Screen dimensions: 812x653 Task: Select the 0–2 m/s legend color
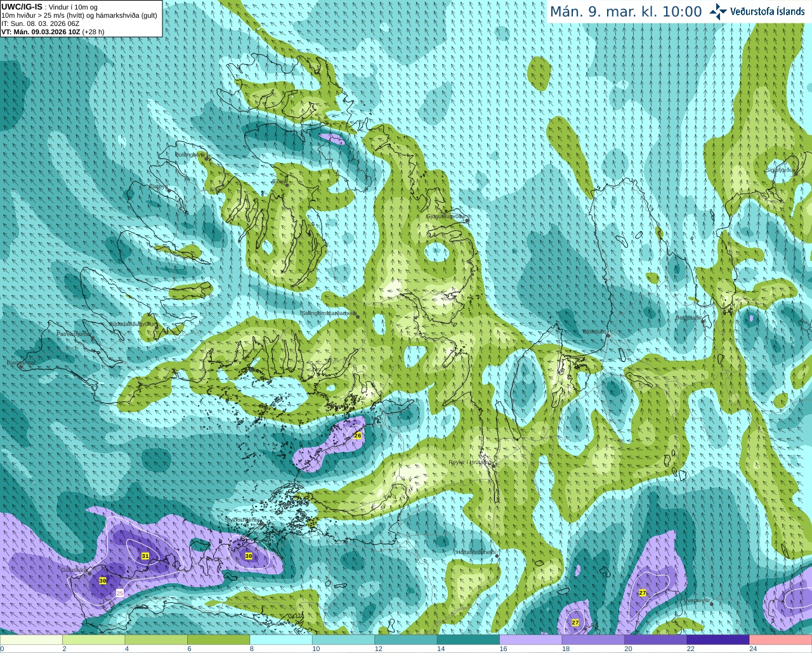(32, 639)
